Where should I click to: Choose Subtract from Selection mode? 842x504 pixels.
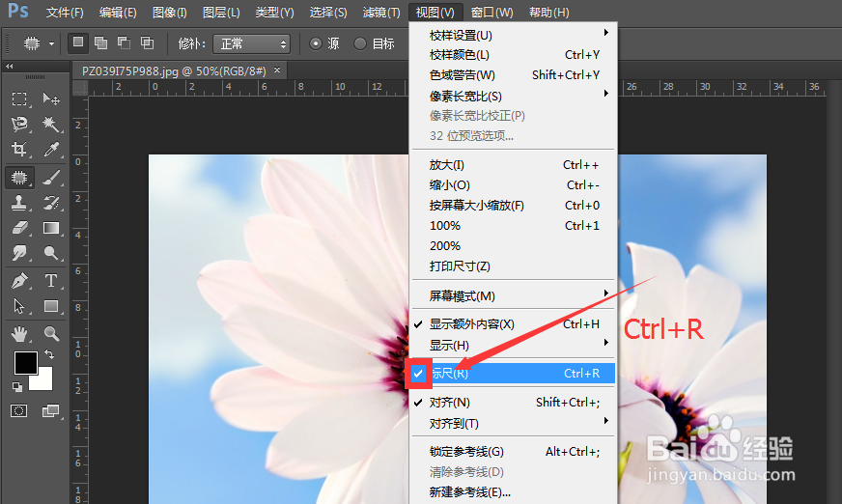pos(124,42)
